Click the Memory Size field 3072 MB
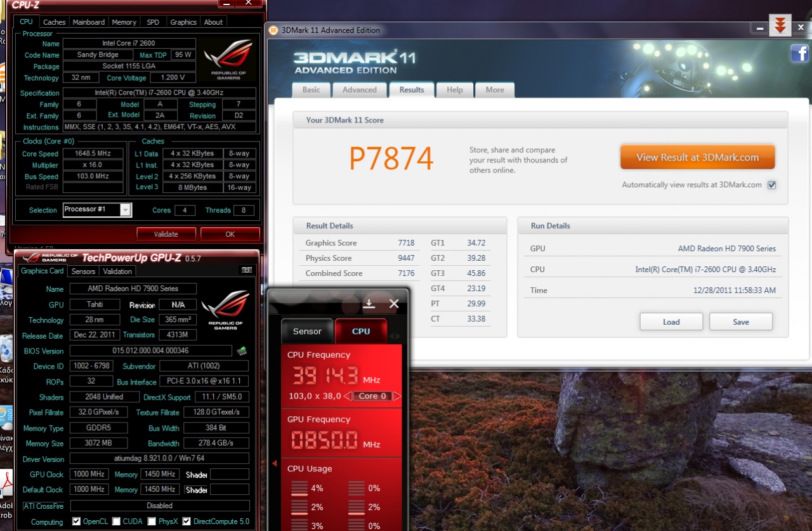Image resolution: width=812 pixels, height=531 pixels. click(98, 443)
